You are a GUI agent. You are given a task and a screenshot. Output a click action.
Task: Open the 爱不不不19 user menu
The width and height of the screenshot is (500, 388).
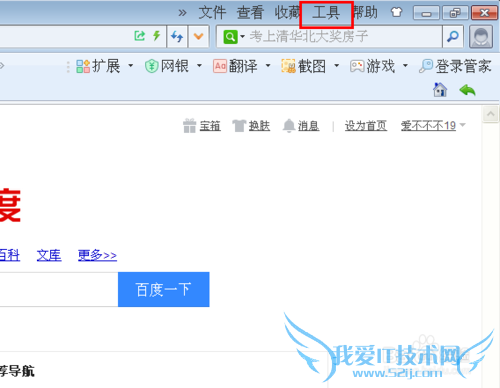coord(433,126)
